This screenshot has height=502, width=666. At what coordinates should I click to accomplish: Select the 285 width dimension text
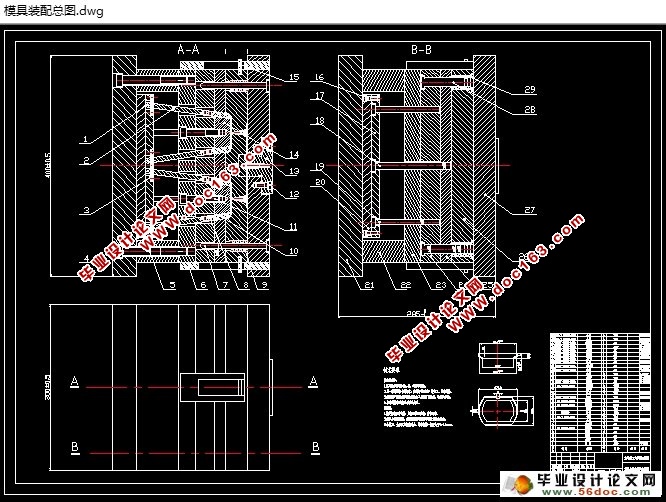coord(416,313)
